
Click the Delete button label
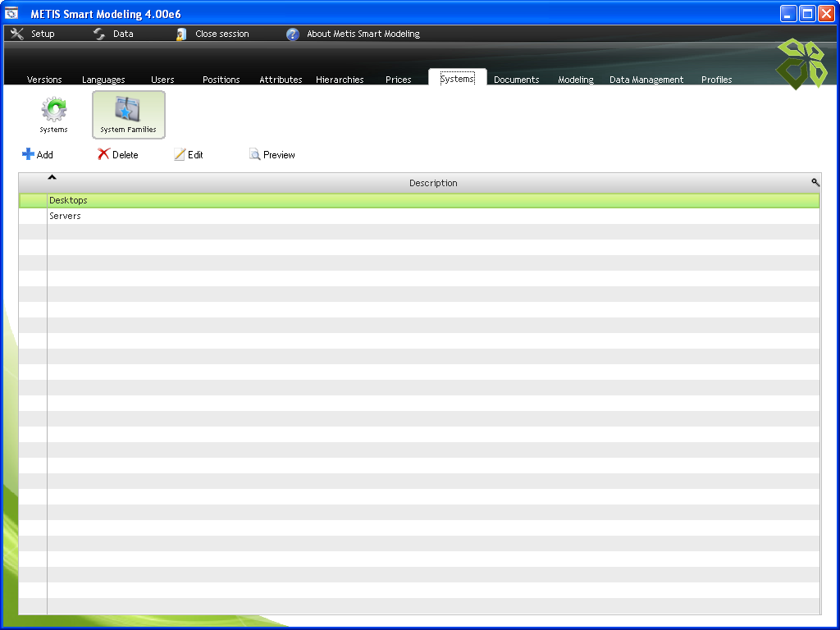(126, 155)
